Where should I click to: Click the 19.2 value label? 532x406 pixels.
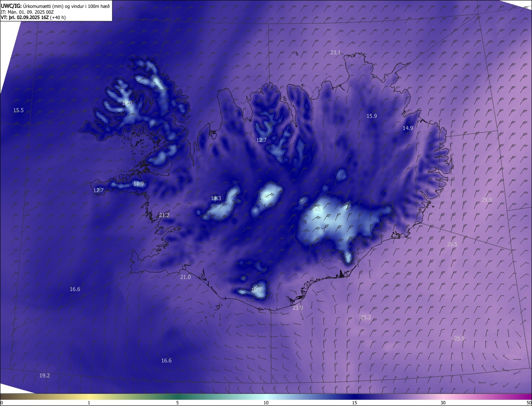point(44,375)
